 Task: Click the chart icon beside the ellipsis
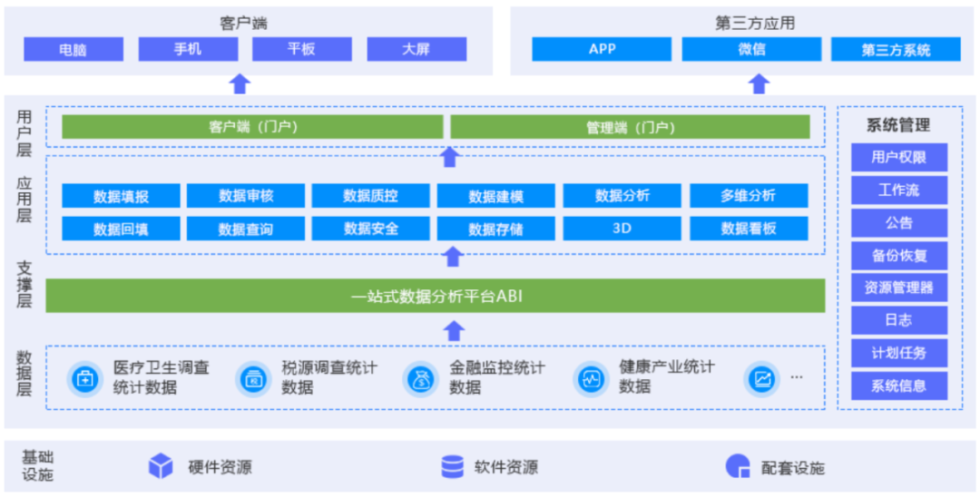761,378
